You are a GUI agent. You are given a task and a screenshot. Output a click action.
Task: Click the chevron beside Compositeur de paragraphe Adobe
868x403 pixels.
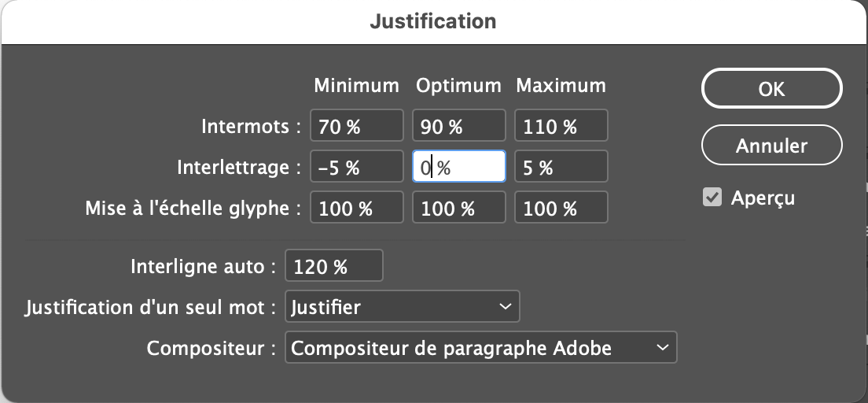[662, 347]
